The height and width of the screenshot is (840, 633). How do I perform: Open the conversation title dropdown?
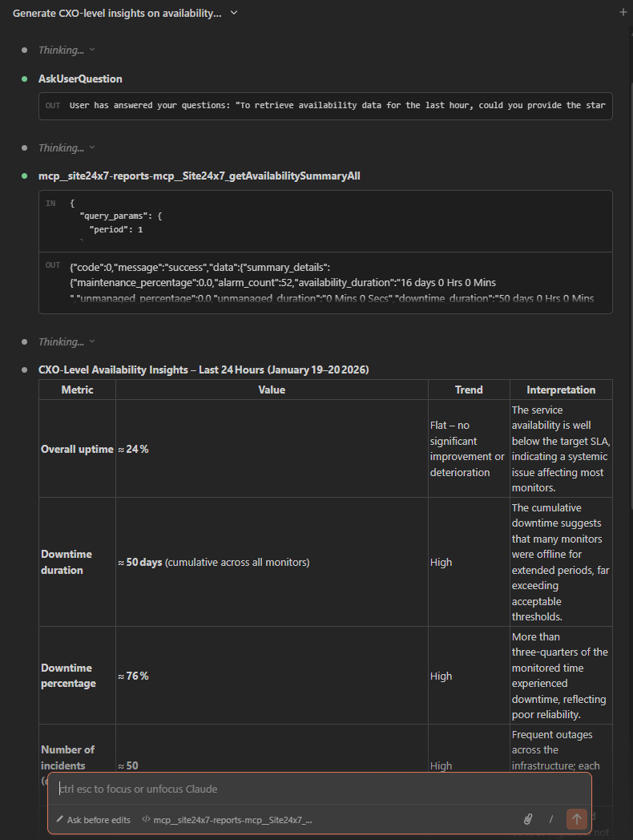coord(234,13)
